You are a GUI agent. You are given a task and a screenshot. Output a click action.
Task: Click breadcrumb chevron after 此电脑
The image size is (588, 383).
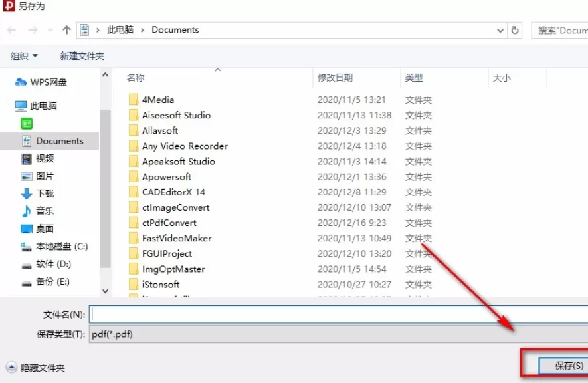[142, 30]
